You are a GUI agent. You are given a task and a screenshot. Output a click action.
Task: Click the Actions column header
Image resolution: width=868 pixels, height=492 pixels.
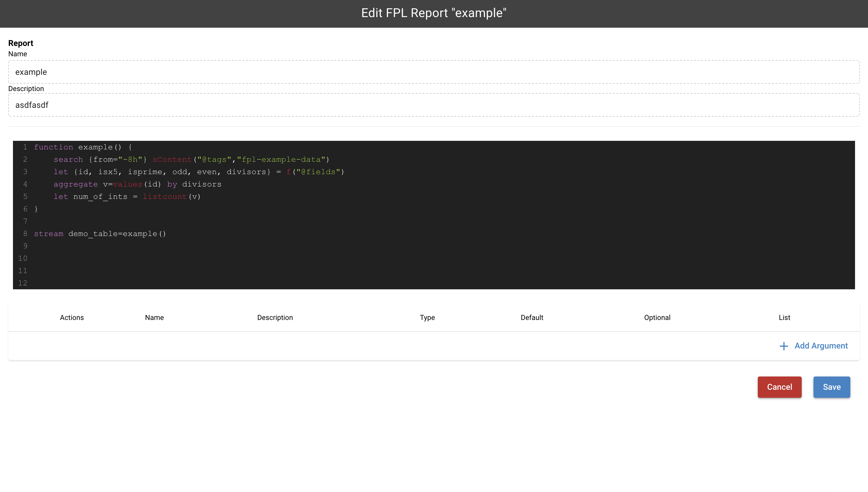72,318
